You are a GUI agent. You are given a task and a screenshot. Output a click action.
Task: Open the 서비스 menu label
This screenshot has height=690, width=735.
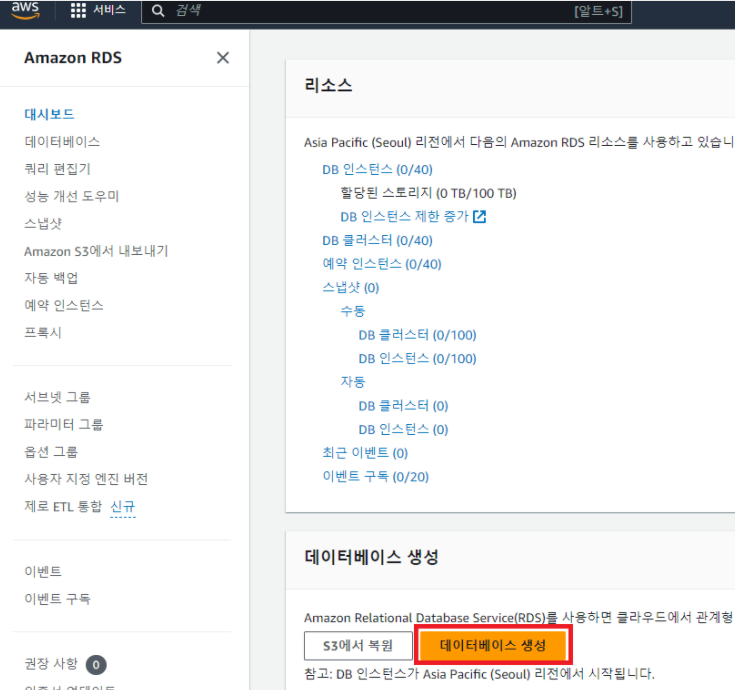[x=109, y=10]
